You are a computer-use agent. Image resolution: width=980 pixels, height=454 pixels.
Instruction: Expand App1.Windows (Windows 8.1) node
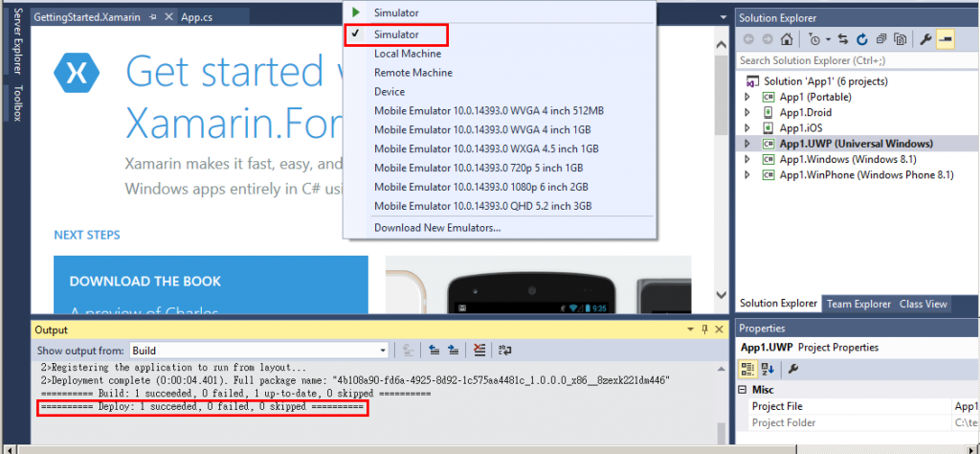[x=746, y=159]
